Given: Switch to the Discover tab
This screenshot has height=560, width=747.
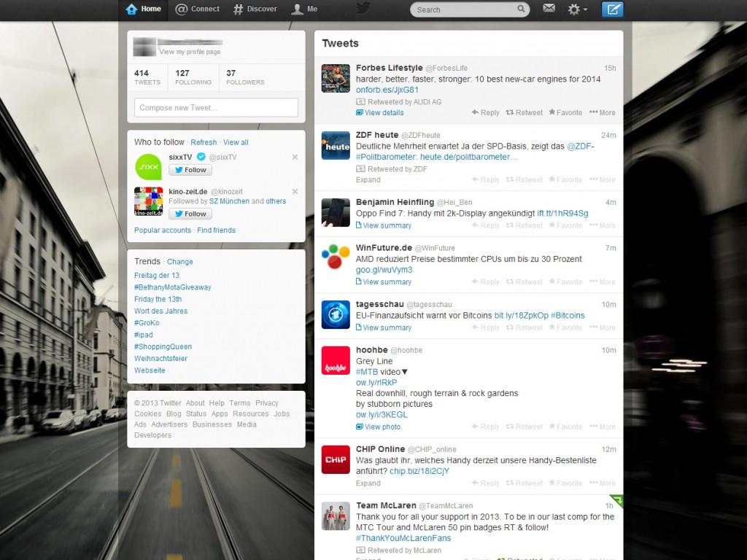Looking at the screenshot, I should pos(255,9).
